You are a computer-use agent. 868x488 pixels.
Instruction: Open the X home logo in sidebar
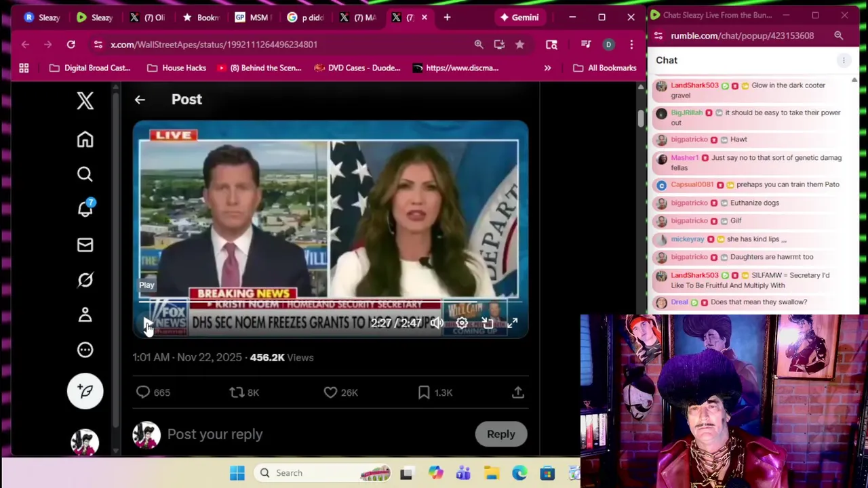click(x=85, y=101)
